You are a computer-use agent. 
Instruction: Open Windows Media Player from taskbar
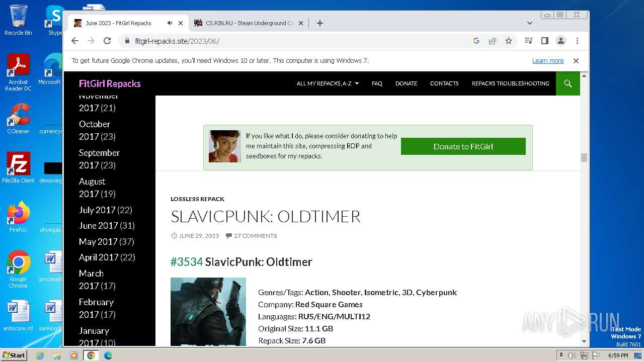point(74,355)
